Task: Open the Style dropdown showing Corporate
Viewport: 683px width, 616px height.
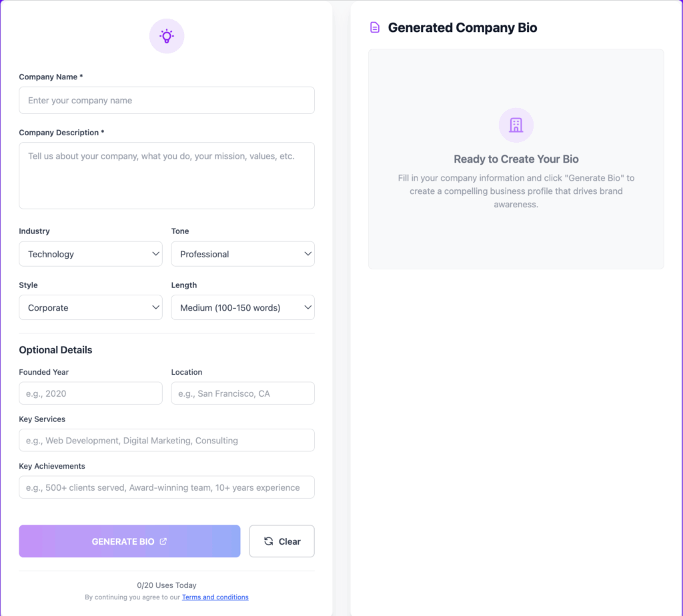Action: tap(91, 308)
